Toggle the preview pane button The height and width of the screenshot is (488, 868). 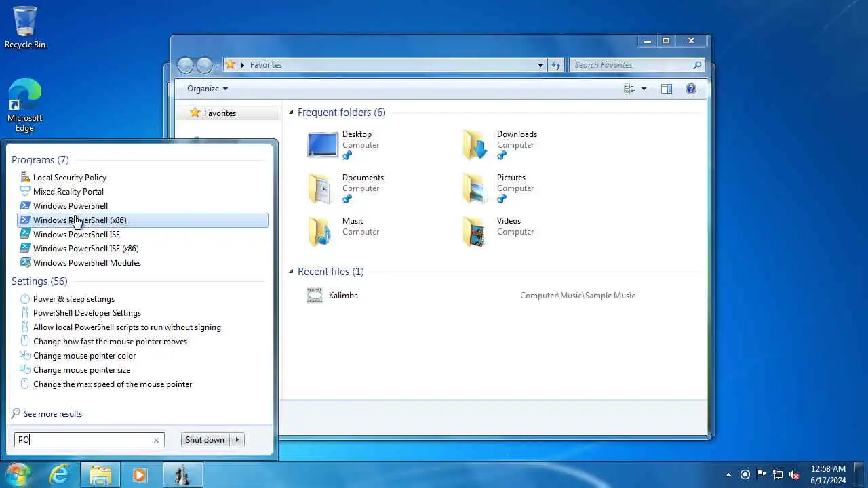coord(667,89)
